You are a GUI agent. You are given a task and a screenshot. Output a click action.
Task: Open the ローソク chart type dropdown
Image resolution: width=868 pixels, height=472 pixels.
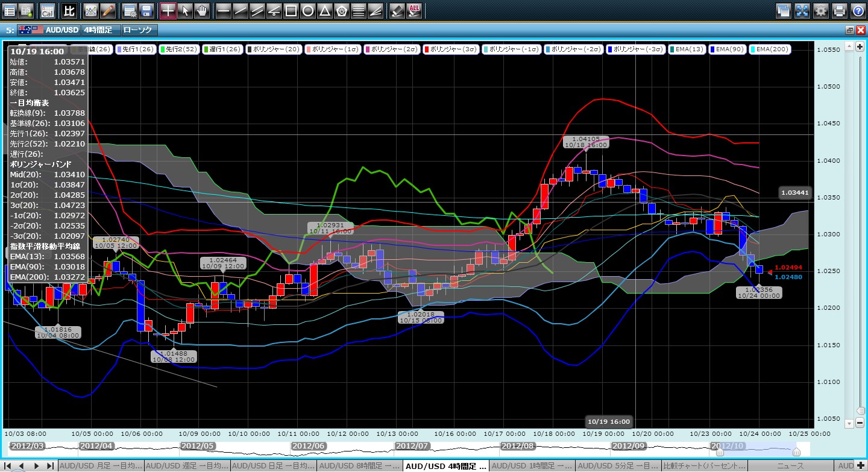pos(139,30)
